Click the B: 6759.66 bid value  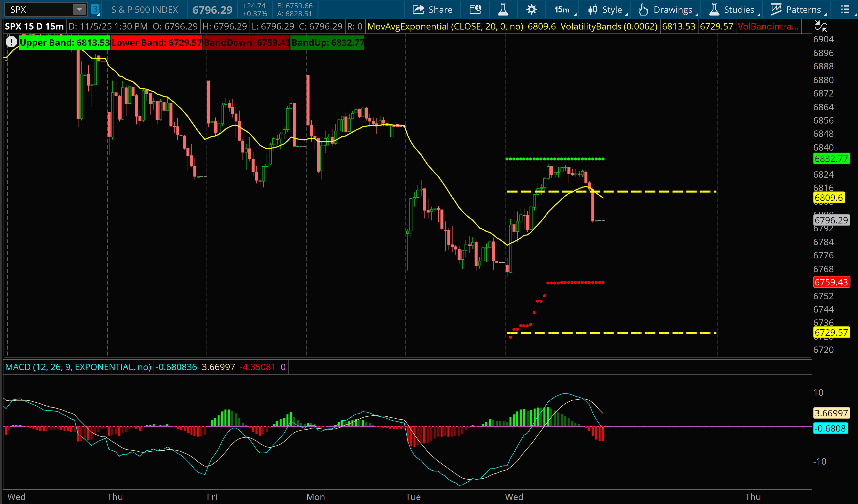click(x=295, y=6)
